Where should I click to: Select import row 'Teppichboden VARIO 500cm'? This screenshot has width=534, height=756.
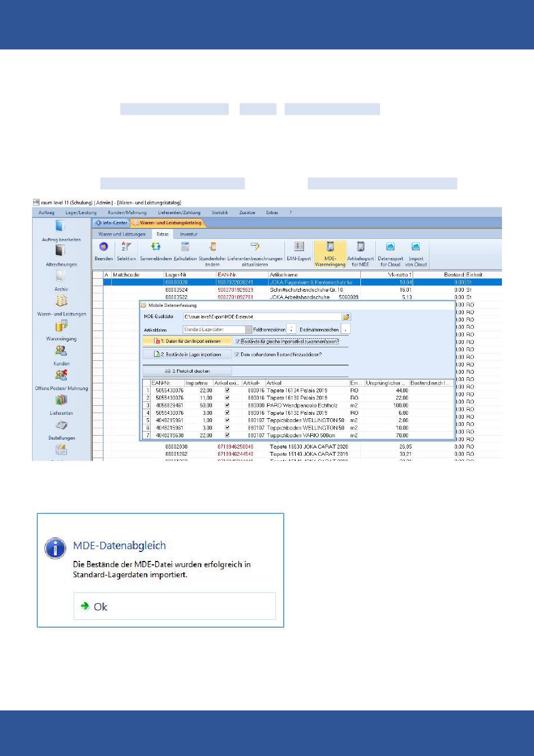pyautogui.click(x=298, y=435)
